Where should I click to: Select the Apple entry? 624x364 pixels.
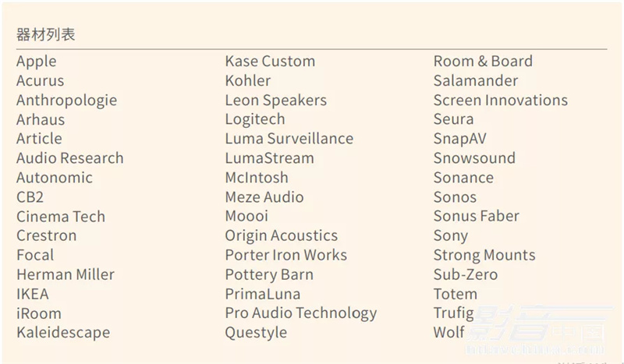(37, 62)
